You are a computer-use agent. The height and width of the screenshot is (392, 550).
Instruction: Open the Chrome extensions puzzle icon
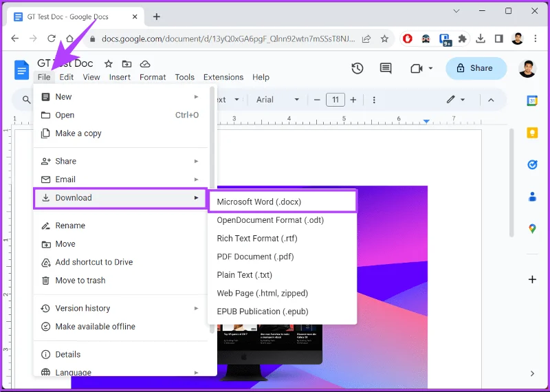[x=462, y=39]
